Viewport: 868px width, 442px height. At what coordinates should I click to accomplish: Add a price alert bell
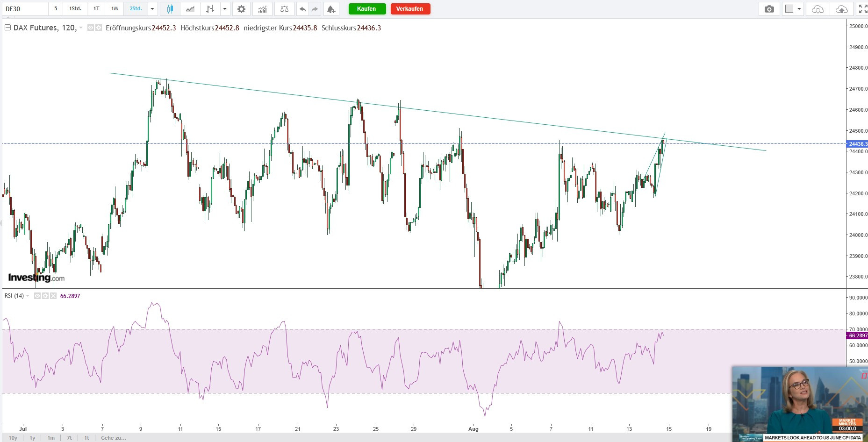331,9
